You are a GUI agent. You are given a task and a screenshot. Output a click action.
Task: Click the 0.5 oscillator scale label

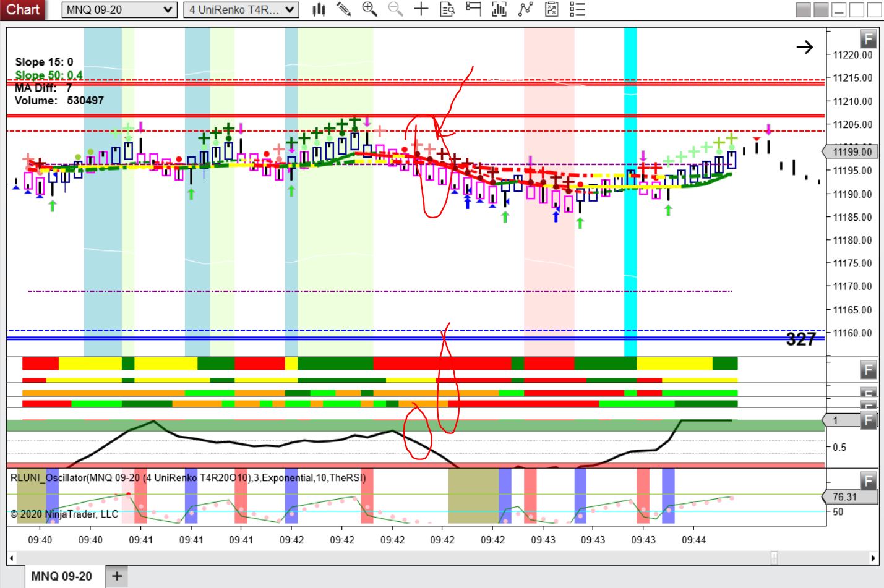(x=839, y=447)
